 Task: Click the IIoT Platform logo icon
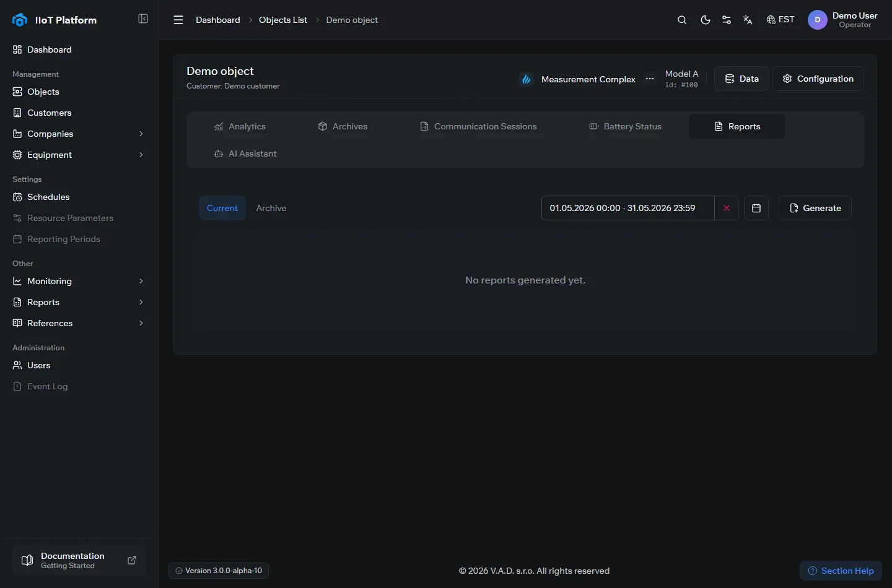click(x=20, y=20)
